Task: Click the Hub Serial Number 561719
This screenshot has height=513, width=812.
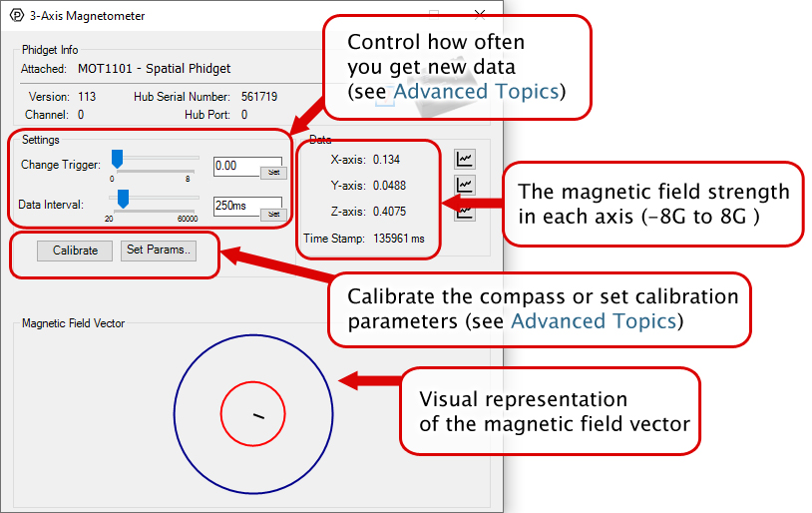Action: (259, 97)
